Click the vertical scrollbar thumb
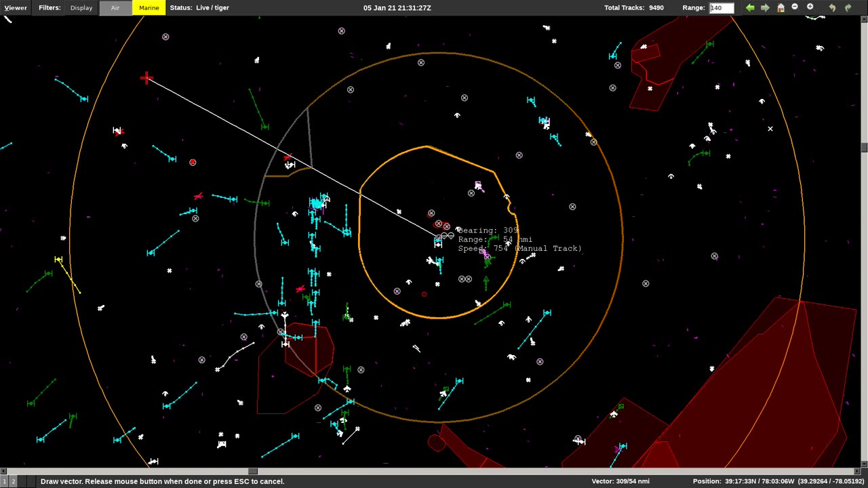868x488 pixels. (865, 148)
